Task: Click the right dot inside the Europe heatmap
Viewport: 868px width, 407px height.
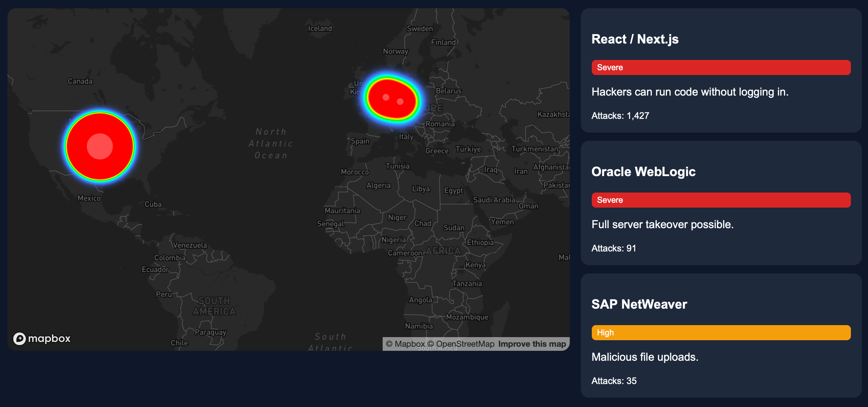Action: 400,101
